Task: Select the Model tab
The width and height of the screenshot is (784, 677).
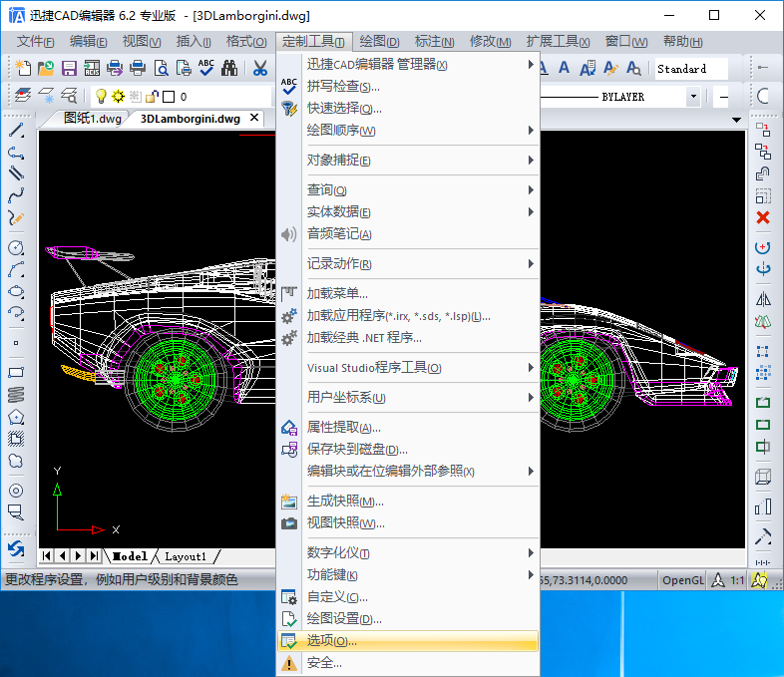Action: [x=130, y=556]
